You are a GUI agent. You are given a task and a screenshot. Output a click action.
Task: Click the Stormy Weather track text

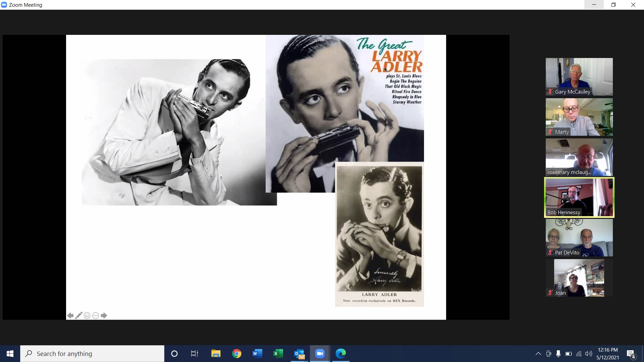click(x=407, y=102)
